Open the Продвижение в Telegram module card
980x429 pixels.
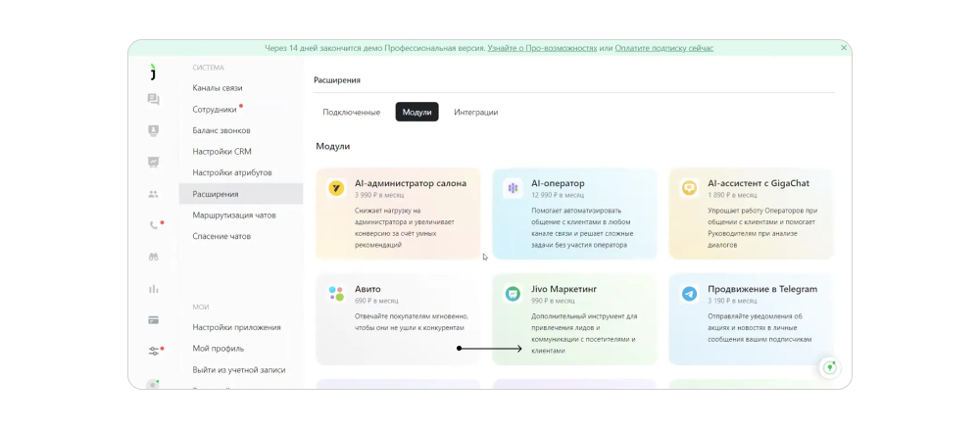pyautogui.click(x=752, y=319)
